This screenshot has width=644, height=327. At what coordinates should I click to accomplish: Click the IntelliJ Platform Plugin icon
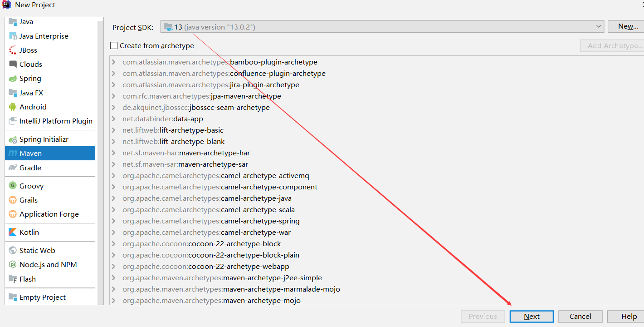13,121
